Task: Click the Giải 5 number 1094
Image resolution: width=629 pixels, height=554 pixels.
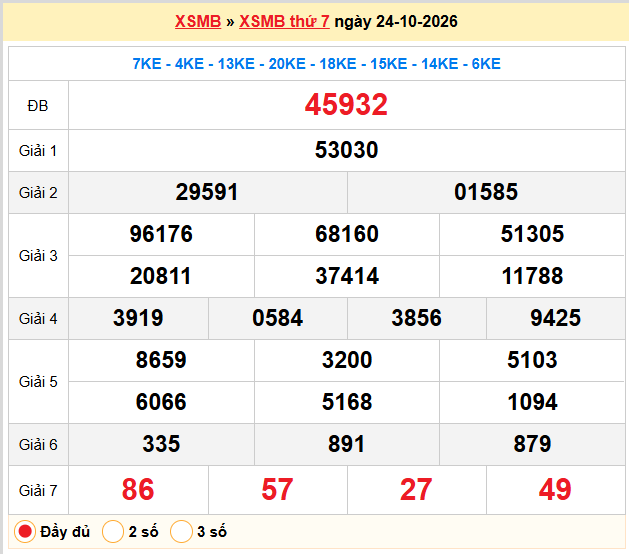Action: [x=532, y=402]
